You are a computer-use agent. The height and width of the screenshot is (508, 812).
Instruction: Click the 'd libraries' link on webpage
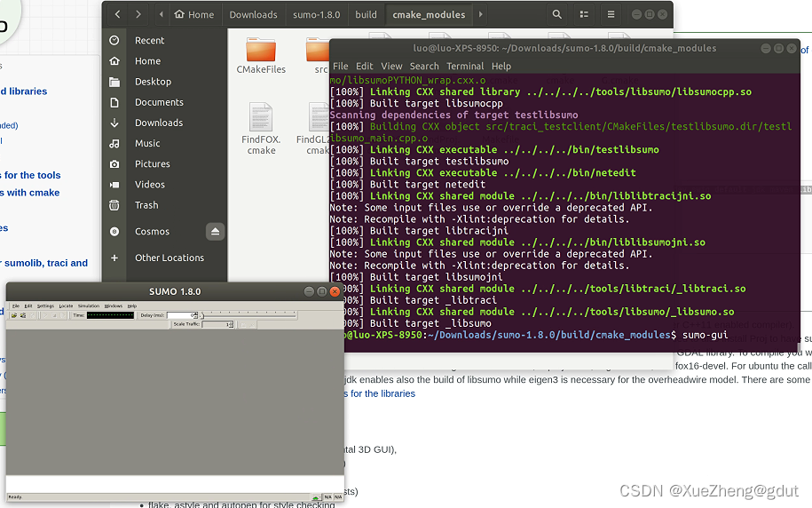(24, 91)
